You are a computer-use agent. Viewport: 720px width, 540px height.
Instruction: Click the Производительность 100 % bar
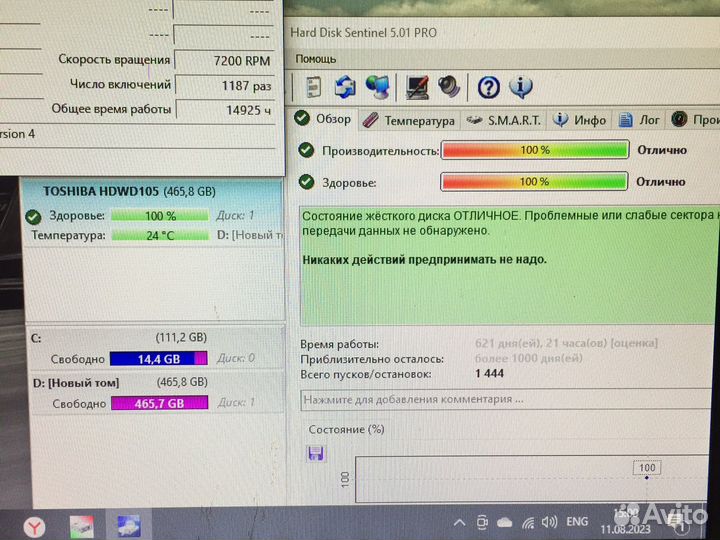click(534, 150)
